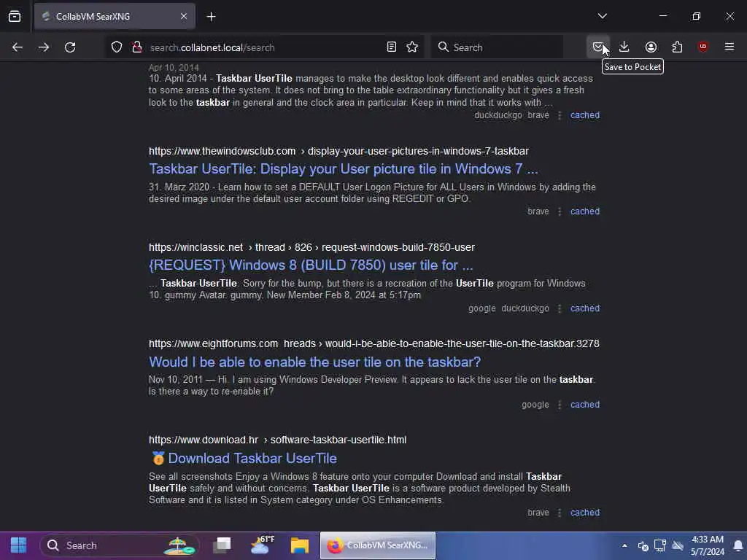
Task: Open the Firefox account icon
Action: [x=651, y=47]
